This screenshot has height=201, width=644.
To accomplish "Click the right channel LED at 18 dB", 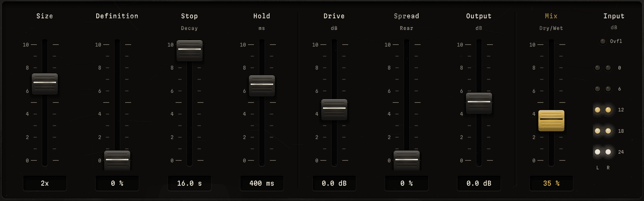I will pyautogui.click(x=608, y=131).
